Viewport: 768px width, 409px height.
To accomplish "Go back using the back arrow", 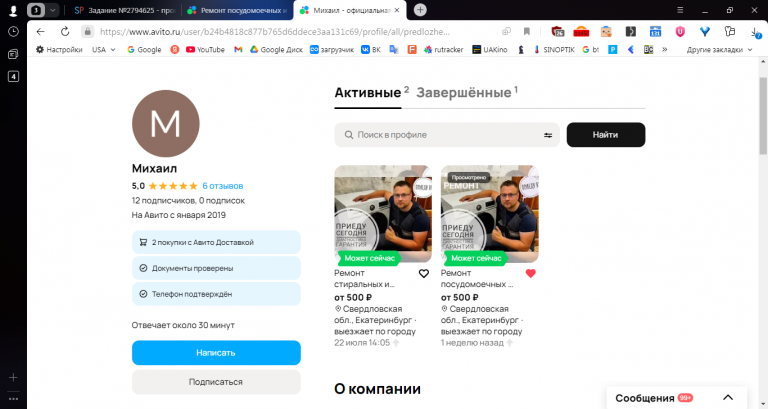I will [41, 31].
